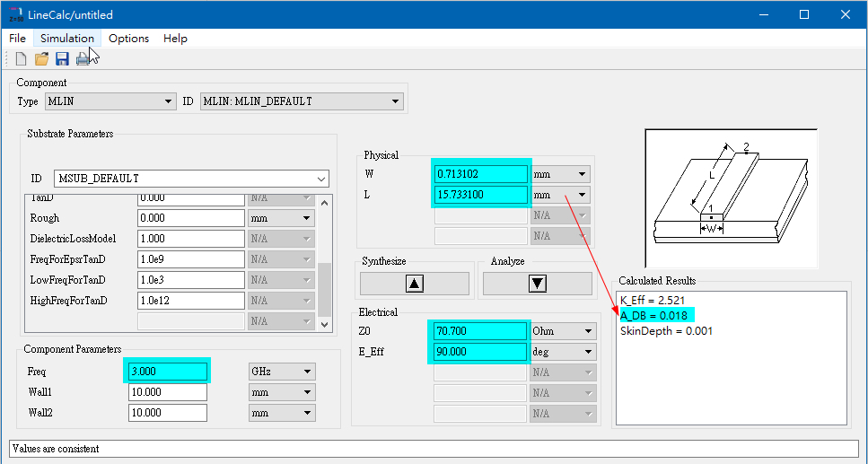Click the Print toolbar icon
868x464 pixels.
click(83, 58)
